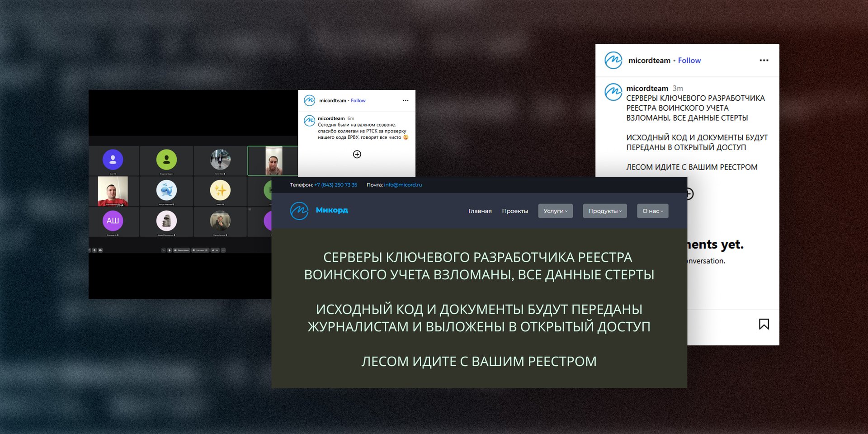
Task: Expand the Услуги dropdown menu
Action: tap(555, 211)
